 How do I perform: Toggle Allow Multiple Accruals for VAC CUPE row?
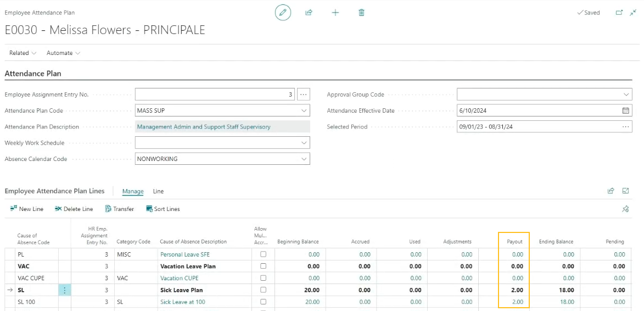(264, 278)
